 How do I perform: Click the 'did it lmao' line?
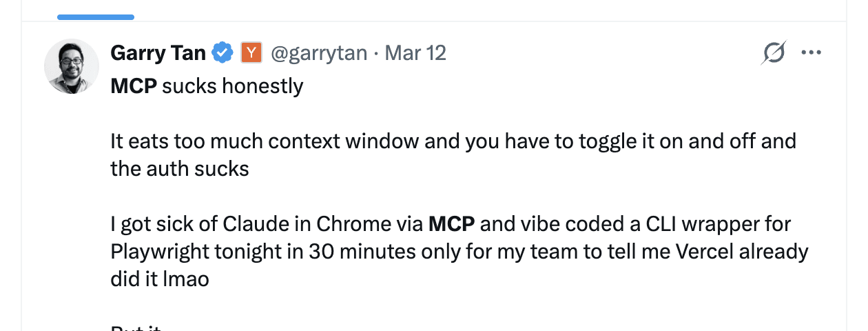pyautogui.click(x=159, y=279)
